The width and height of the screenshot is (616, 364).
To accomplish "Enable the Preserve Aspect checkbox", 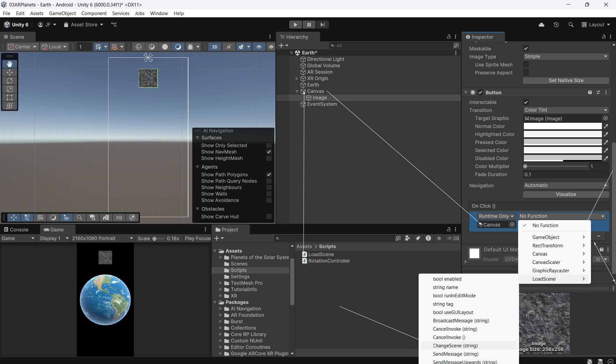I will point(526,73).
